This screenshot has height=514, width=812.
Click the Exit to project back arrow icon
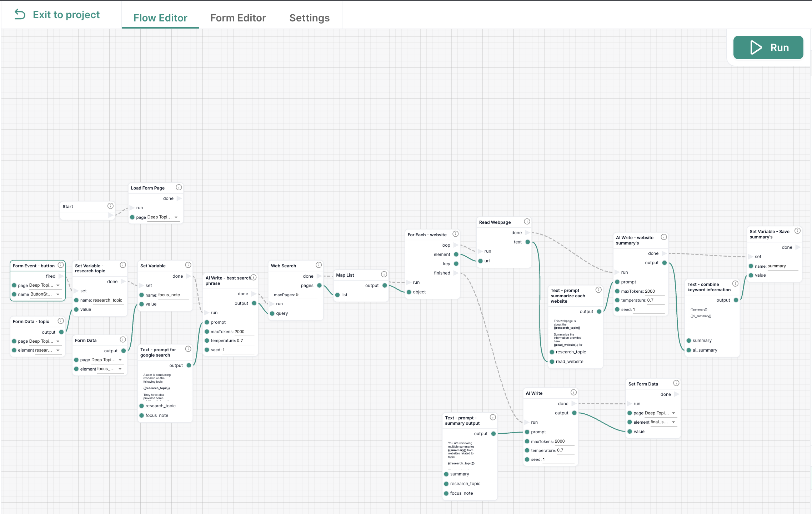[x=20, y=14]
